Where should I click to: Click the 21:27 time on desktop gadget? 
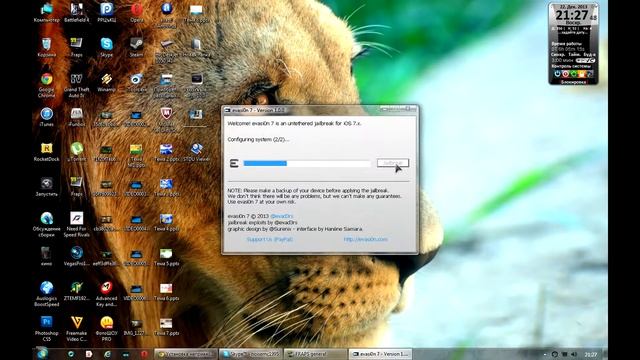pos(572,16)
